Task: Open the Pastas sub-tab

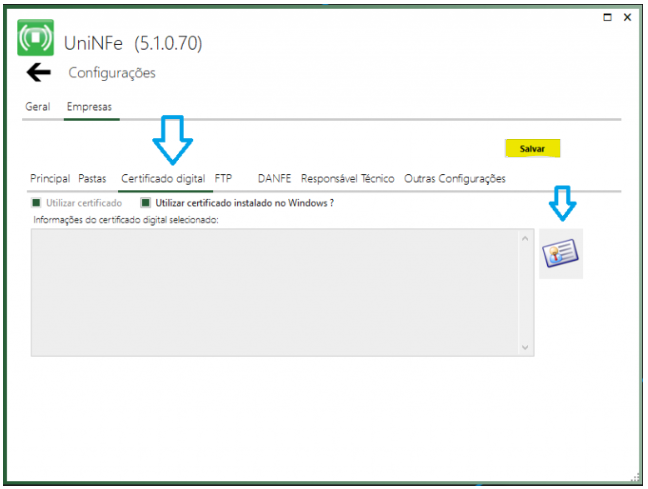Action: click(92, 179)
